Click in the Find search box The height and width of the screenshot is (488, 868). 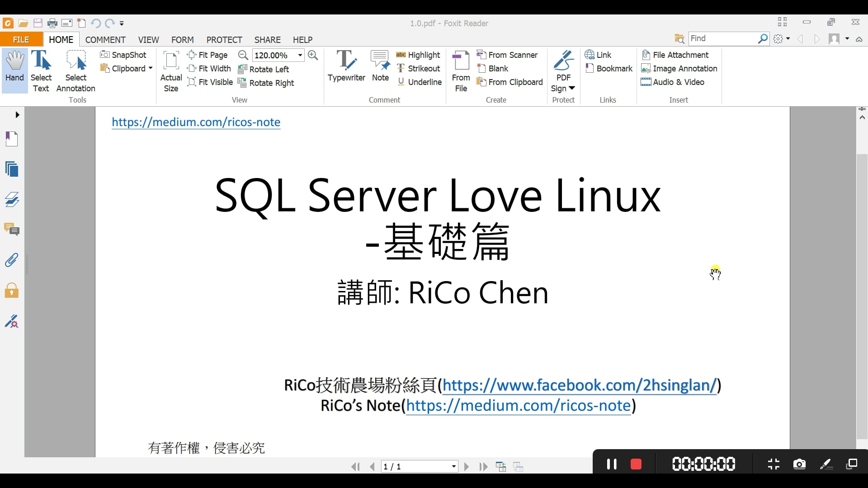722,38
